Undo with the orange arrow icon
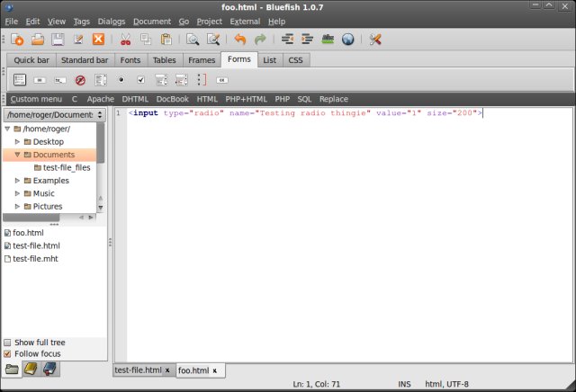576x392 pixels. click(240, 40)
